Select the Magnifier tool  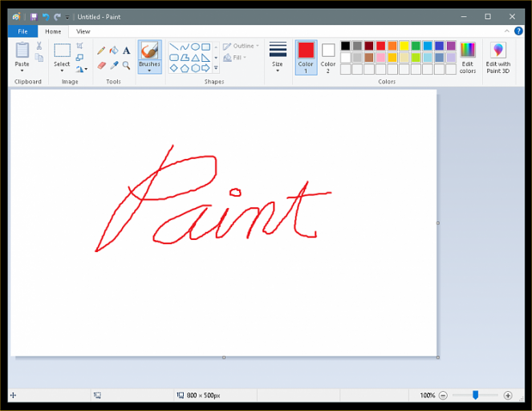coord(127,65)
